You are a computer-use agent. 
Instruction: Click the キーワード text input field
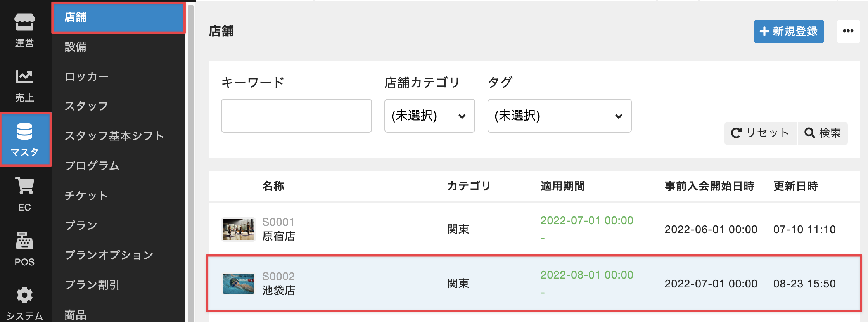[x=296, y=116]
